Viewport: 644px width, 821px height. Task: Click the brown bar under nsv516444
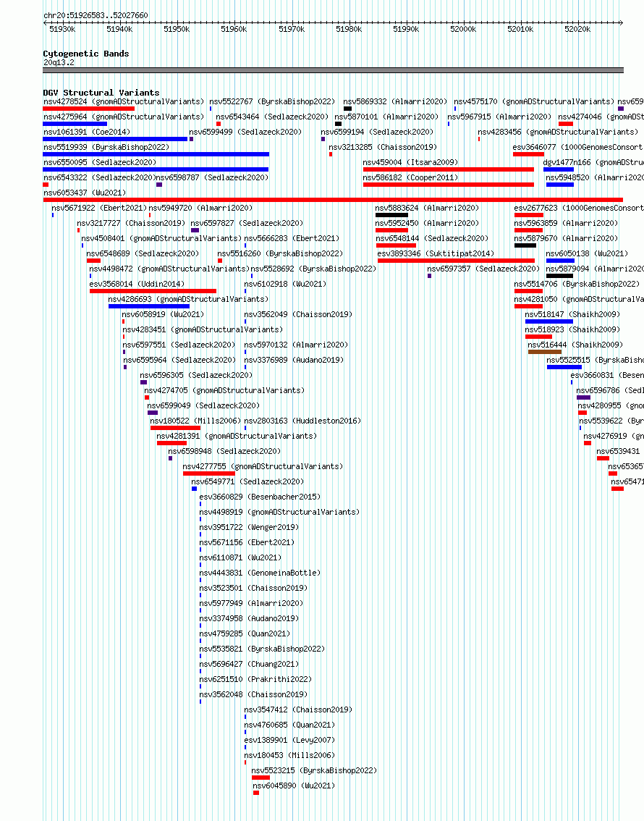pos(545,352)
